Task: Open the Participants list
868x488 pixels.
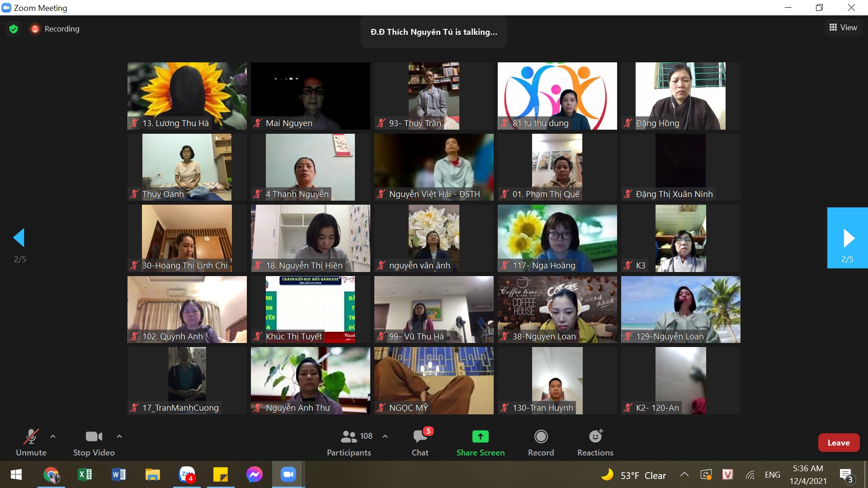Action: coord(349,442)
